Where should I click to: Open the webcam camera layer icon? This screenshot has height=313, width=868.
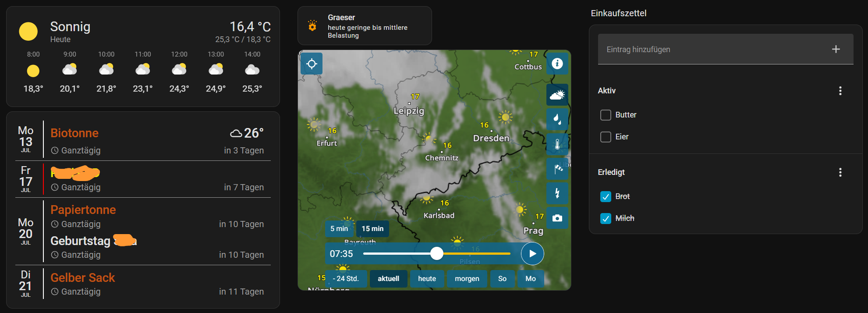(x=557, y=218)
